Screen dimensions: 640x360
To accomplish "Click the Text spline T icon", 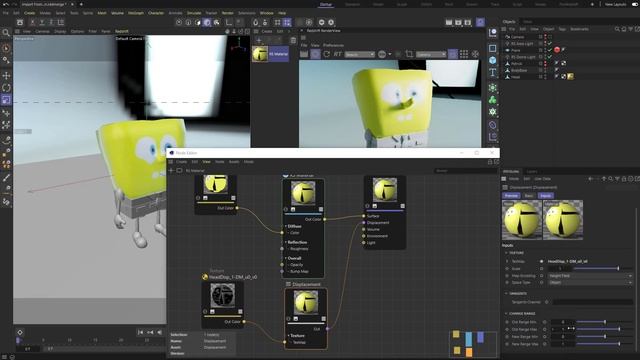I will tap(493, 73).
